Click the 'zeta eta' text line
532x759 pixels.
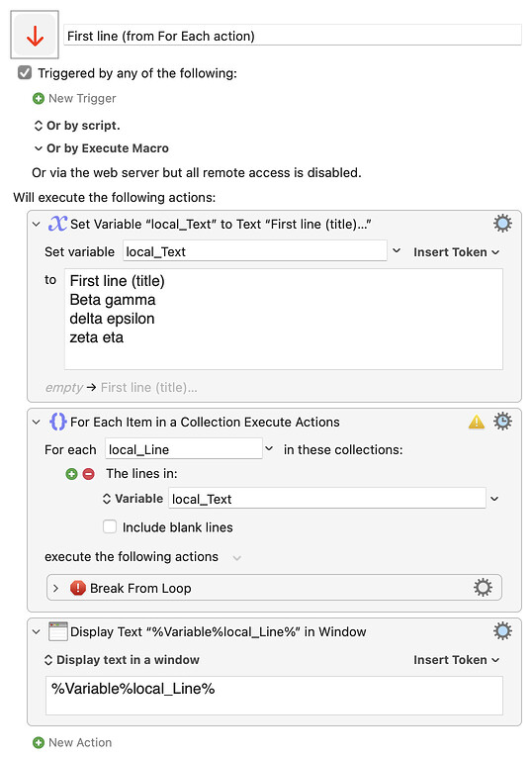97,337
